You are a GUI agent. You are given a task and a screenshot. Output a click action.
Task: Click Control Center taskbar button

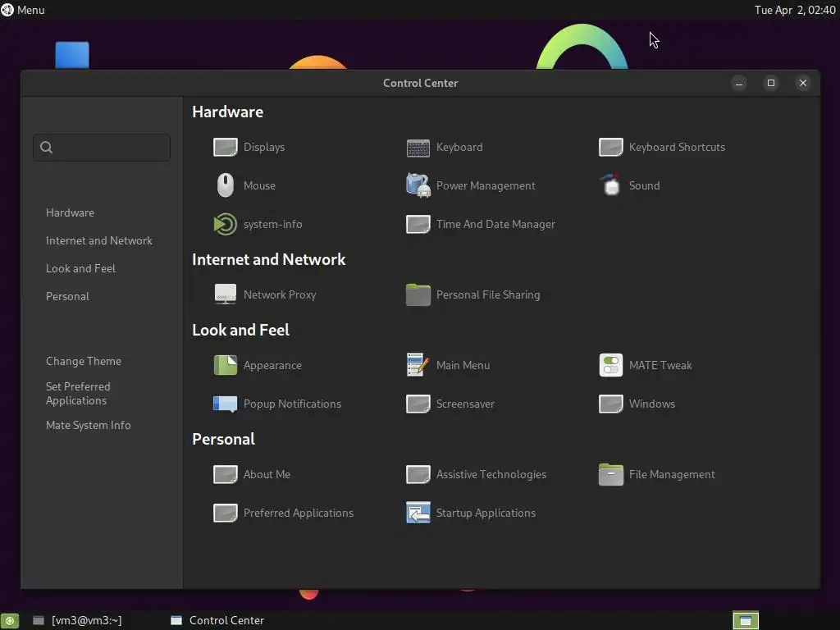click(x=217, y=620)
